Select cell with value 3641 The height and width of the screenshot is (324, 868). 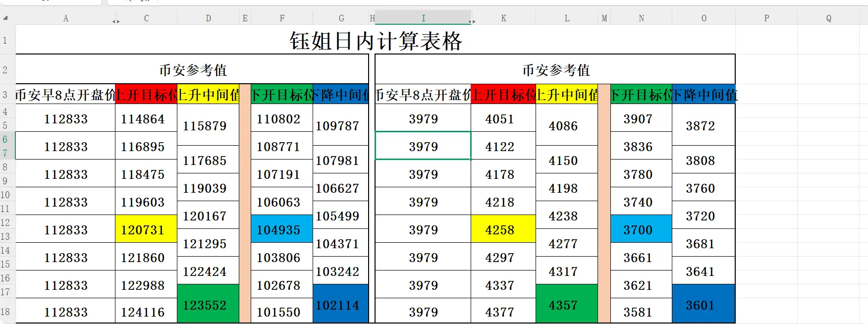[x=704, y=270]
